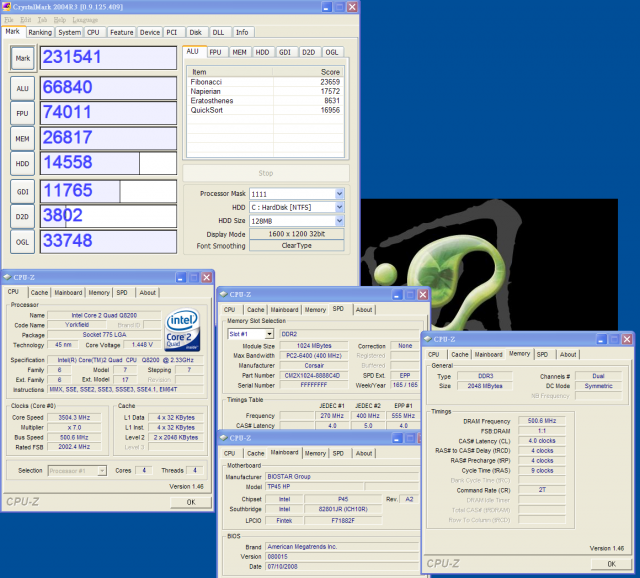Run the HDD benchmark button

[22, 164]
